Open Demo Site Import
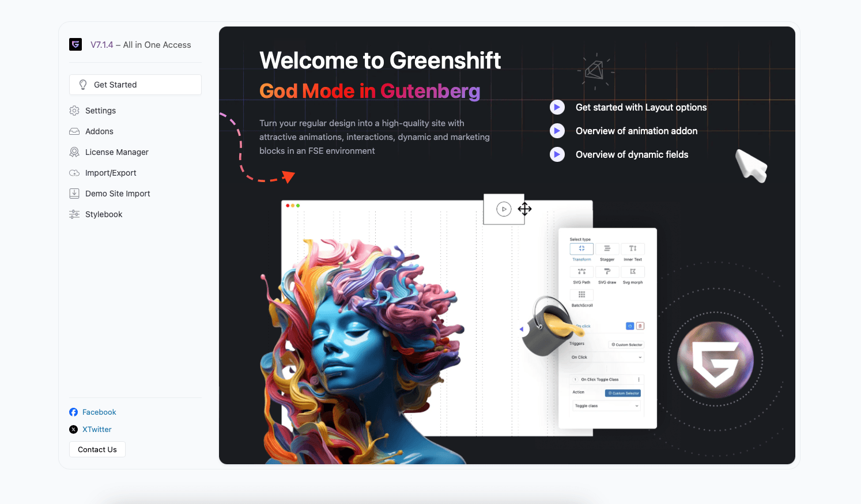 point(118,194)
